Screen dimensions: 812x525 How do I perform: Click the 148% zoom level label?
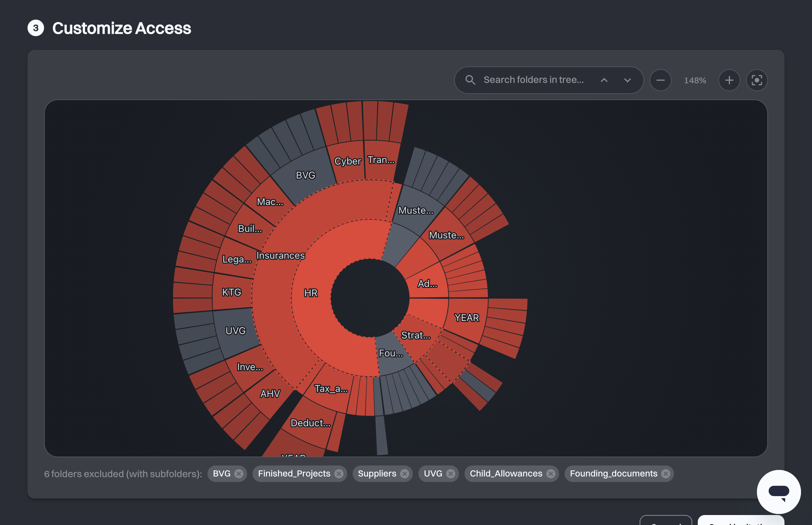695,81
